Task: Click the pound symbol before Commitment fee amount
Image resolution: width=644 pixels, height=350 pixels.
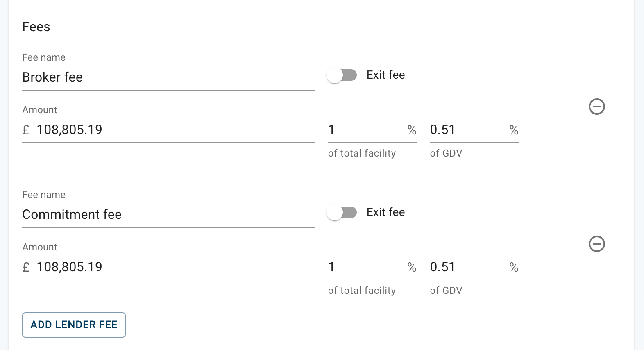Action: tap(26, 267)
